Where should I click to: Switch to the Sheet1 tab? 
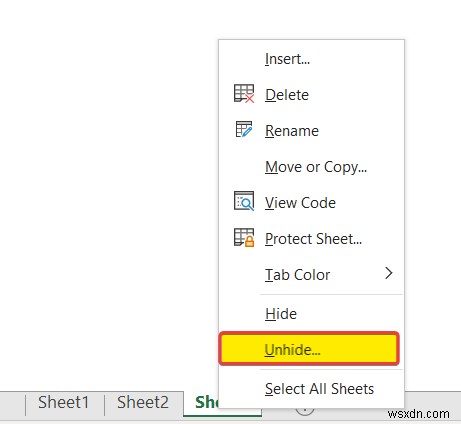[63, 402]
